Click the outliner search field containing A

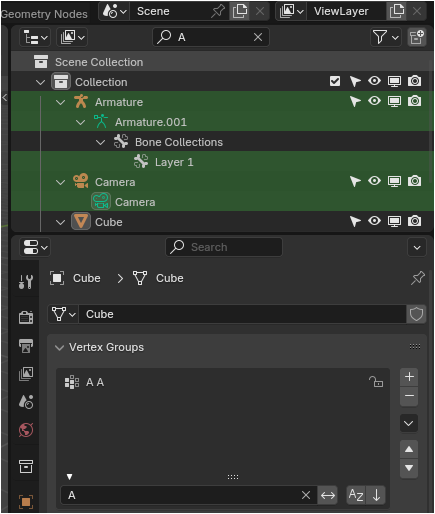pos(211,37)
